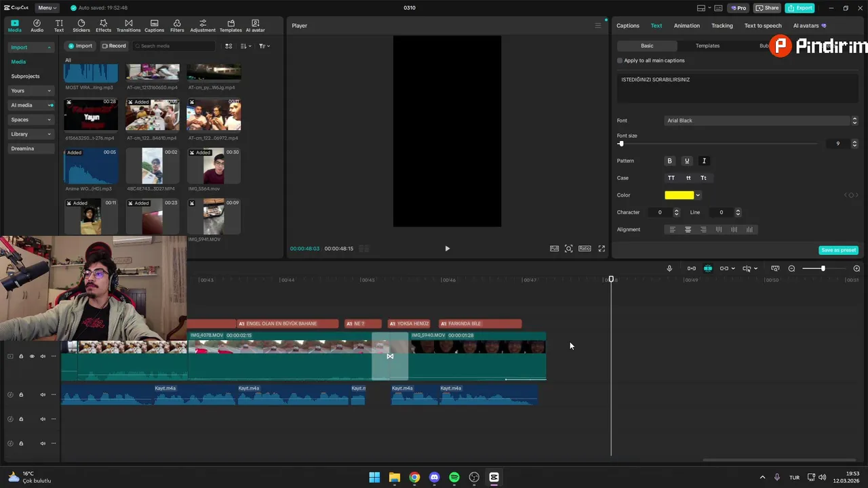Open Spotify from the taskbar
Image resolution: width=868 pixels, height=488 pixels.
tap(454, 477)
